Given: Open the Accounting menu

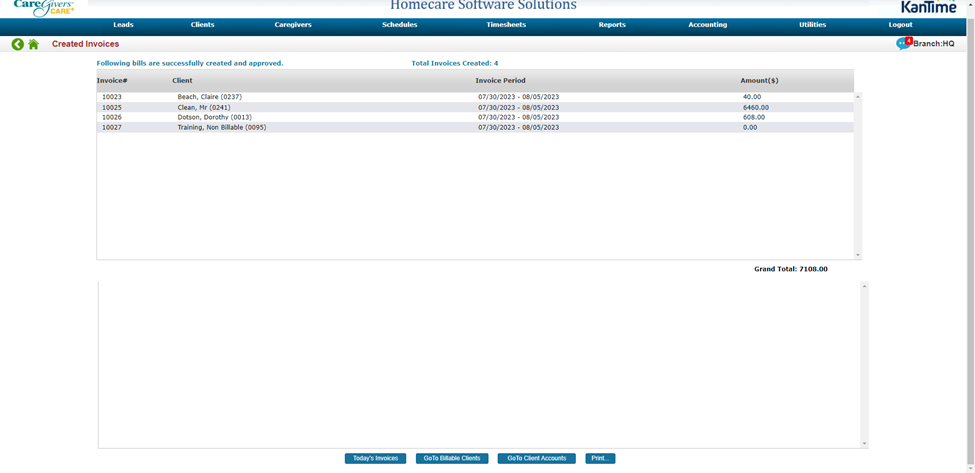Looking at the screenshot, I should [x=707, y=25].
